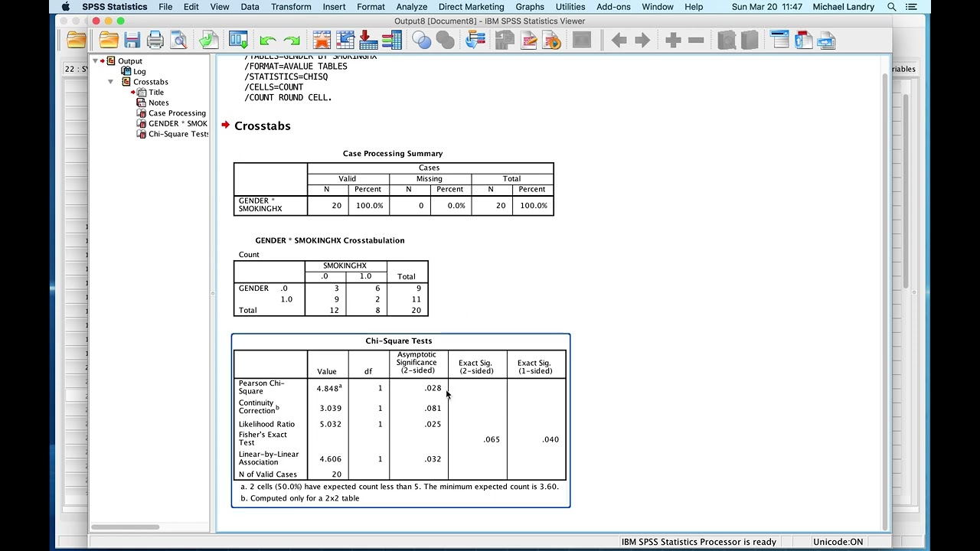Click the pencil-on-page script icon
Viewport: 980px width, 551px height.
(528, 40)
